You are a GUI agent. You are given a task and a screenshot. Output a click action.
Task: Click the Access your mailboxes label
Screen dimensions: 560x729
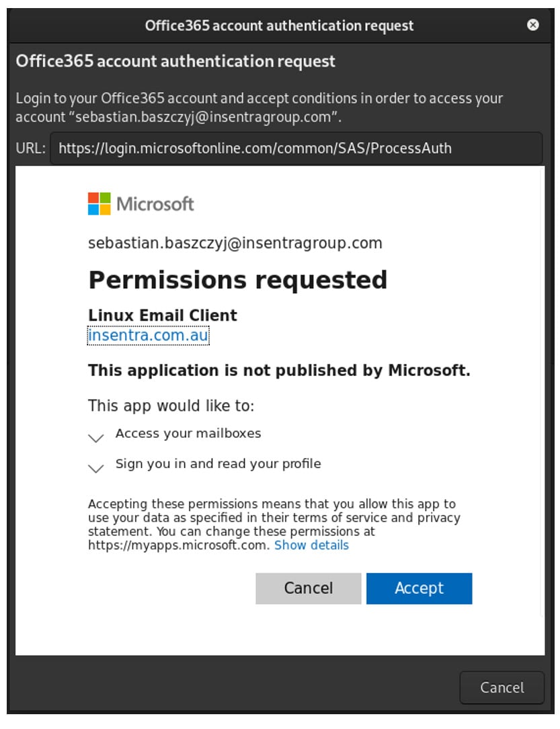coord(188,434)
